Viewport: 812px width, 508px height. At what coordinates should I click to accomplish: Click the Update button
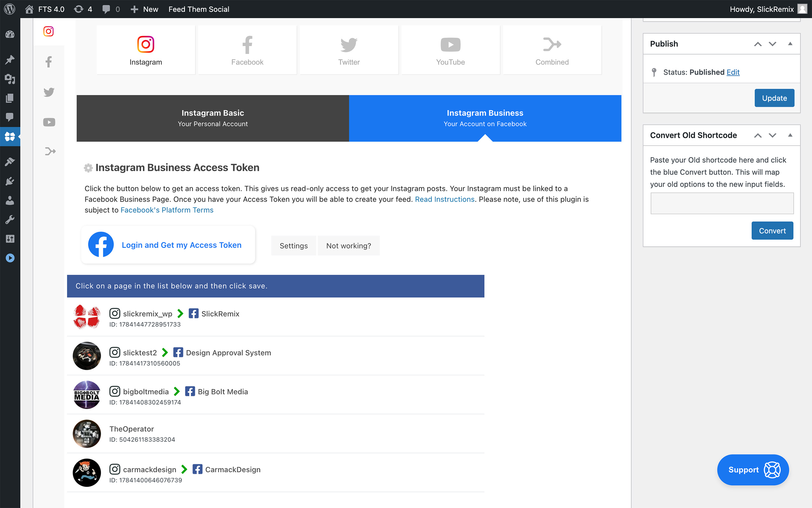(x=774, y=98)
